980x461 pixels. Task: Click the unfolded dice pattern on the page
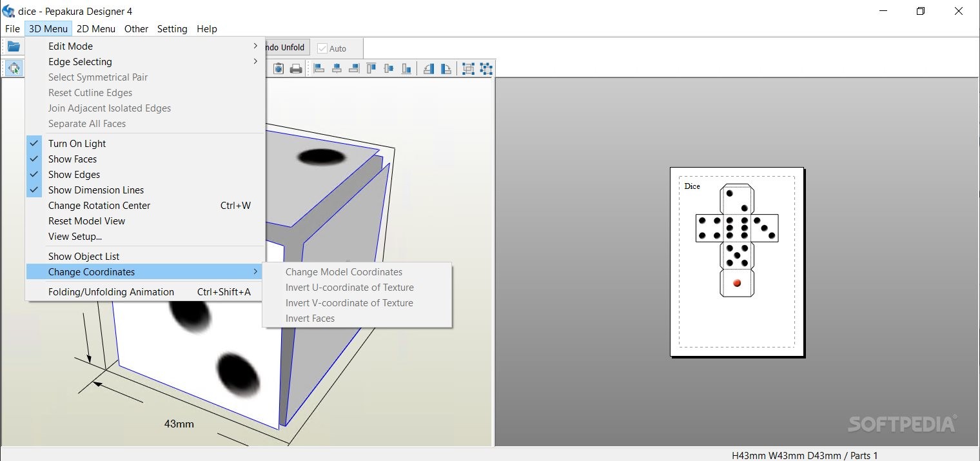coord(737,240)
